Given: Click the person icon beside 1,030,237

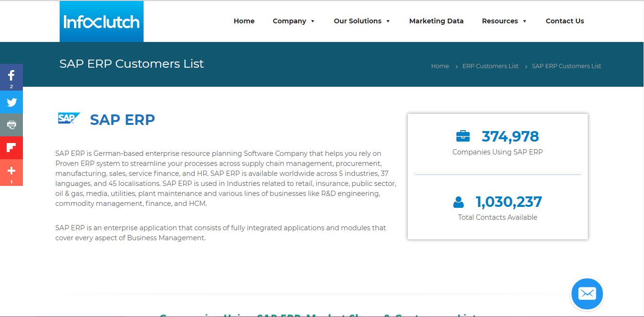Looking at the screenshot, I should 458,202.
